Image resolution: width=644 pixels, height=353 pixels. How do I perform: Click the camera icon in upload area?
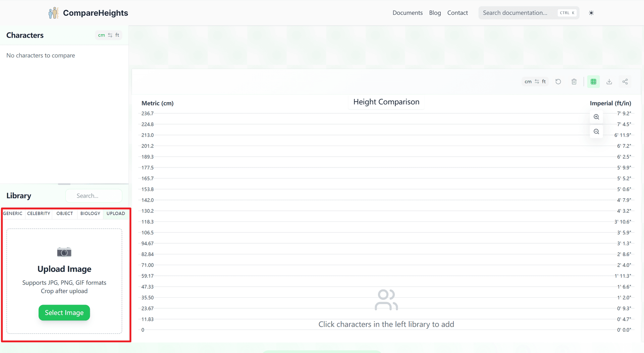(x=64, y=252)
